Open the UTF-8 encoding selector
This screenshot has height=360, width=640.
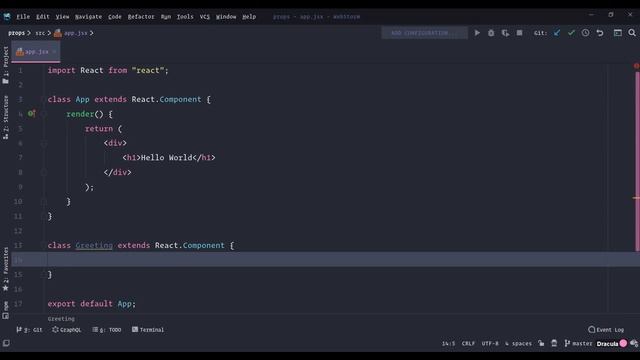tap(490, 344)
